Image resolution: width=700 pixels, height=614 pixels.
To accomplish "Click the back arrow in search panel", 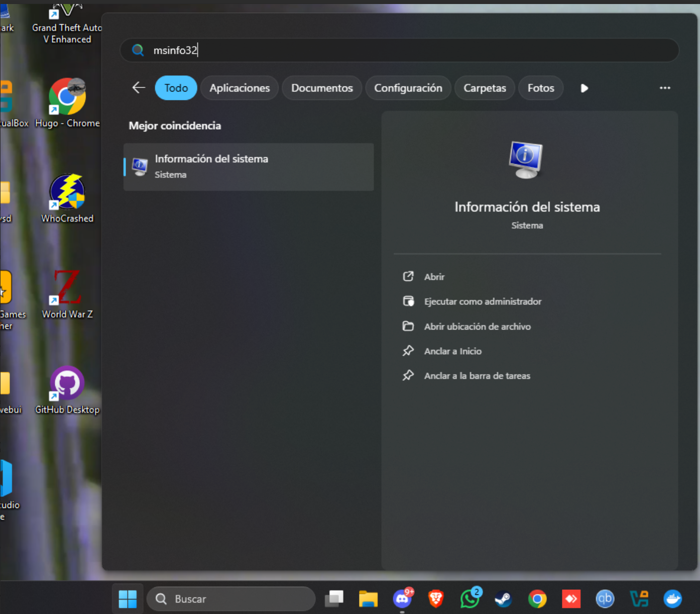I will (139, 88).
